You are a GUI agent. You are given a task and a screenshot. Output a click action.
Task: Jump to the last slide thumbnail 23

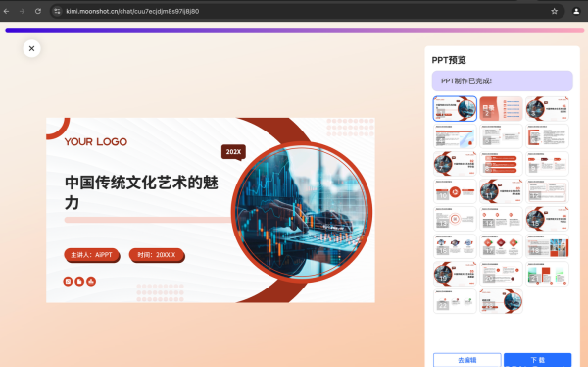501,301
